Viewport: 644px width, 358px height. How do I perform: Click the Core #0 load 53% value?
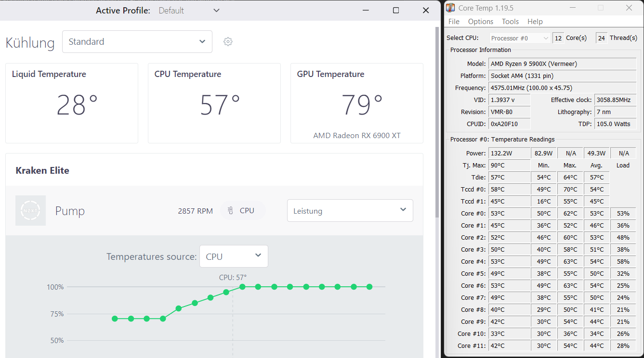[623, 213]
